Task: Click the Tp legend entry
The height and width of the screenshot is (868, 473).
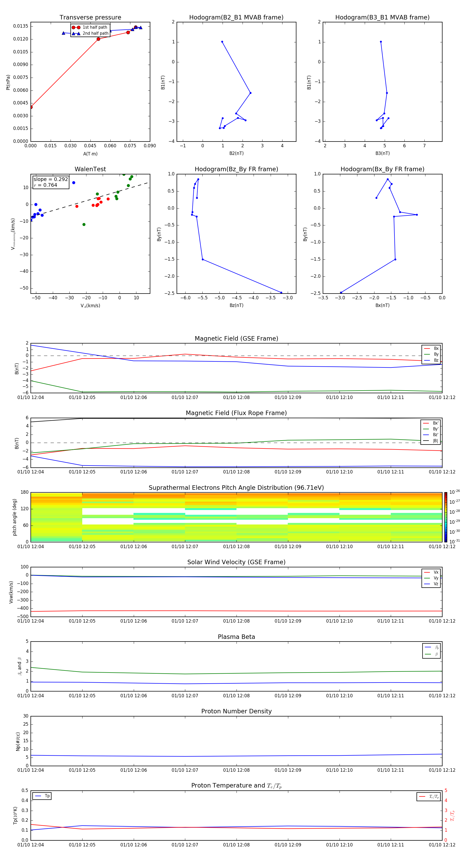Action: (x=42, y=796)
